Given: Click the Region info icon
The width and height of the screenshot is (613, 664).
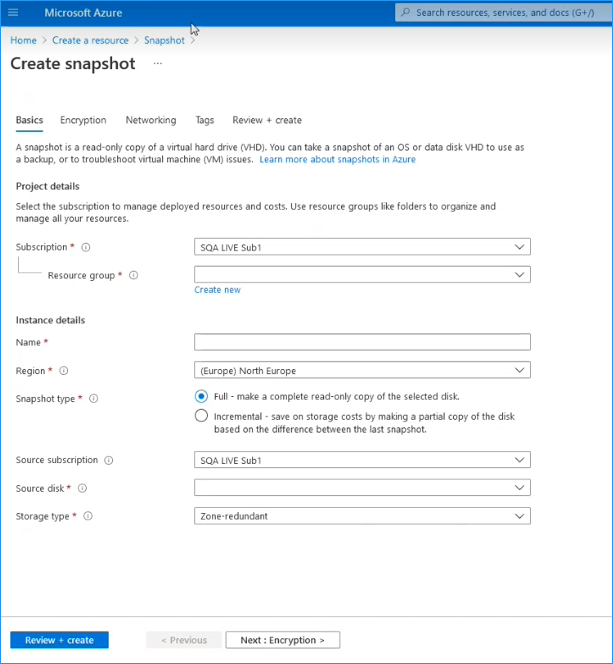Looking at the screenshot, I should pos(64,371).
